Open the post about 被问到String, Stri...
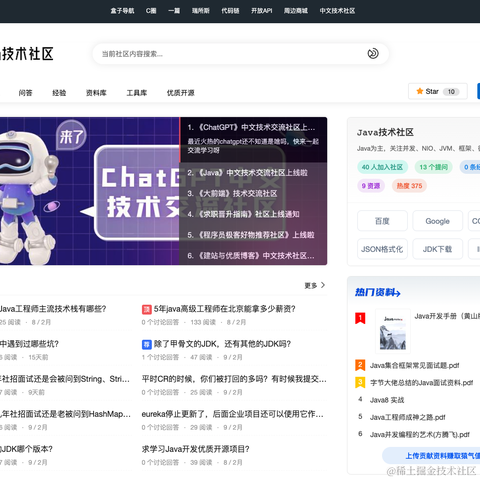The width and height of the screenshot is (480, 480). click(x=65, y=379)
